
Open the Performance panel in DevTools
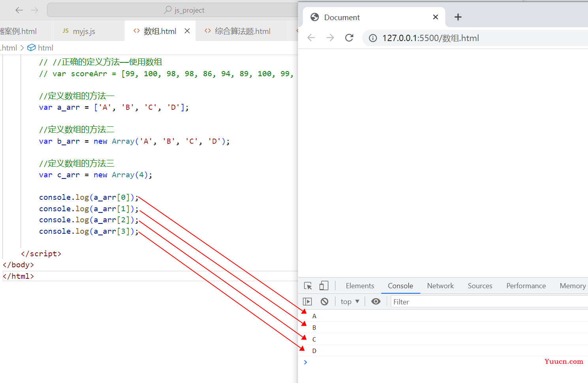[x=526, y=286]
